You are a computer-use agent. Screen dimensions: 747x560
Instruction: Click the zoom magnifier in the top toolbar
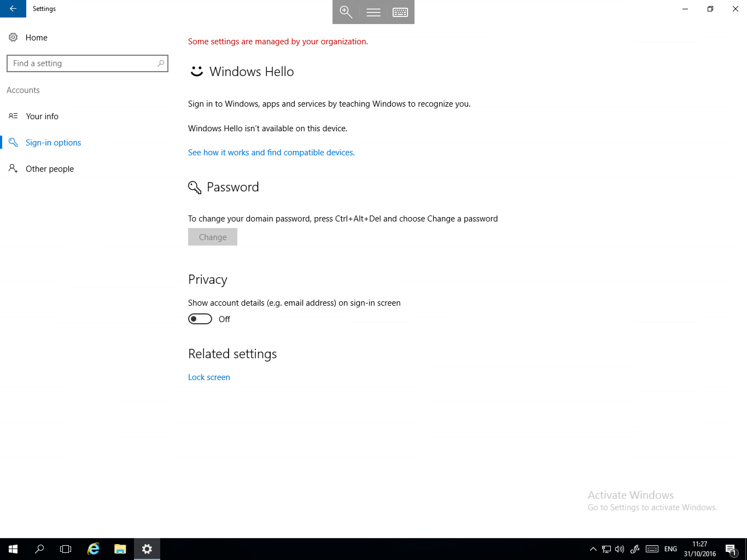[346, 12]
